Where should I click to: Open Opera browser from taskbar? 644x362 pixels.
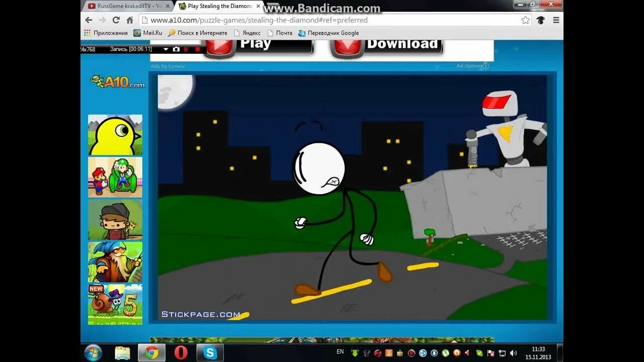pos(181,353)
